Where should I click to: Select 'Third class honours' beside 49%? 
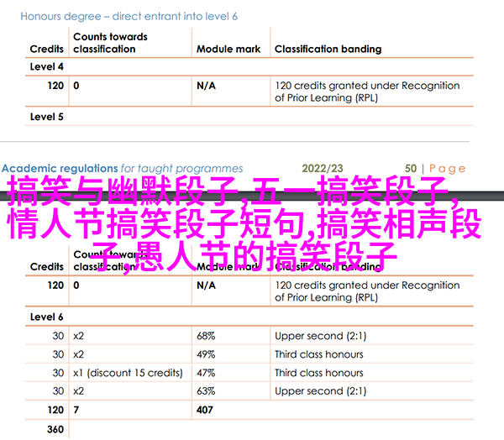click(319, 354)
